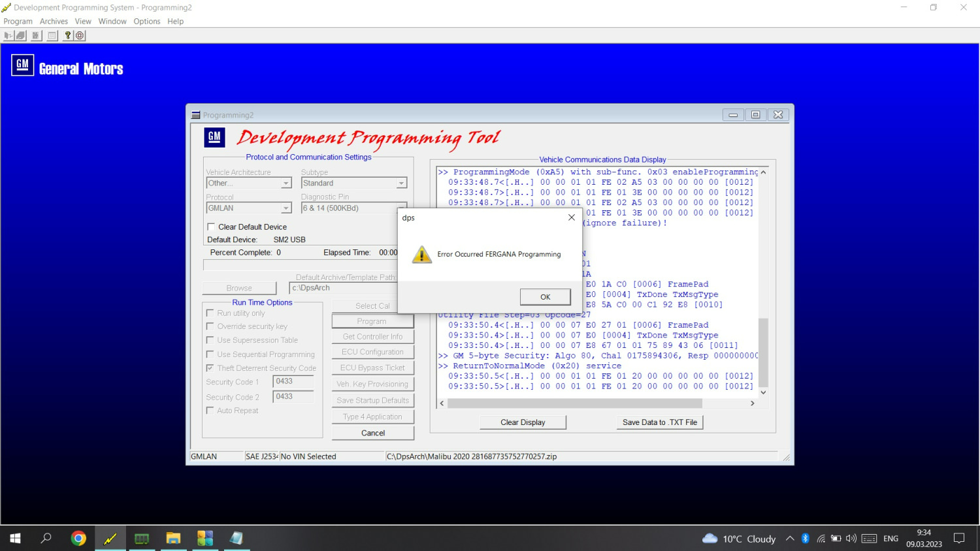Click the scroll right arrow in data display

753,403
